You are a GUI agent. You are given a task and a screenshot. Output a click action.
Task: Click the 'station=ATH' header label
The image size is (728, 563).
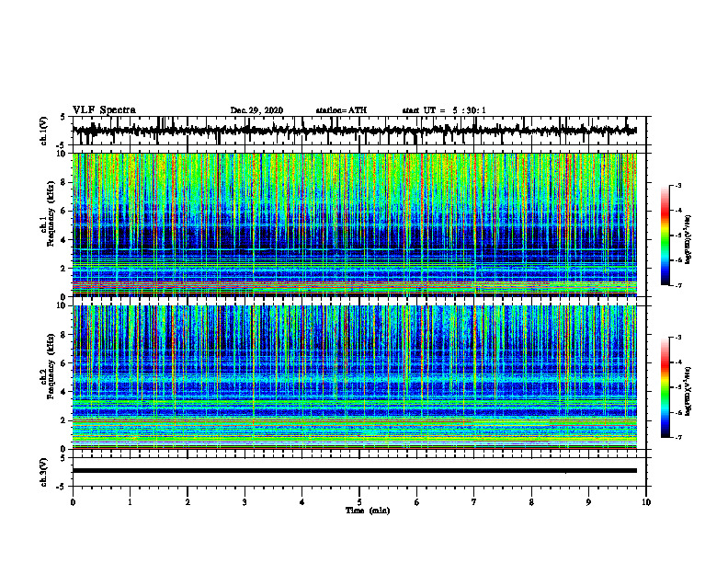pyautogui.click(x=341, y=110)
